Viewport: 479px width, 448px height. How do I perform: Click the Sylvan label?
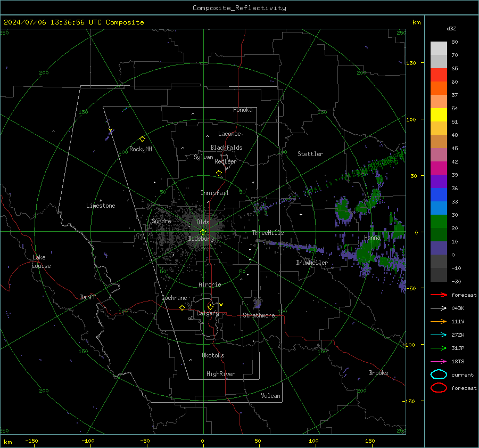203,157
